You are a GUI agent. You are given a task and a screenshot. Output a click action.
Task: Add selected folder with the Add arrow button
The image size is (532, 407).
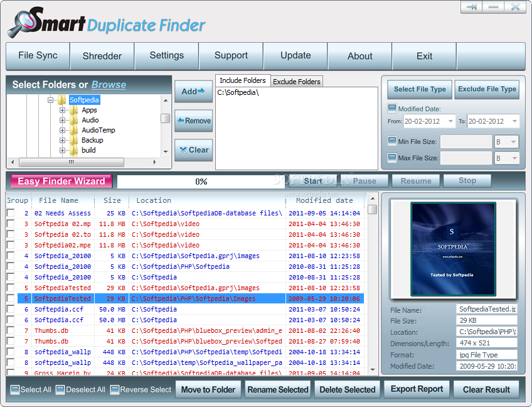click(x=193, y=92)
